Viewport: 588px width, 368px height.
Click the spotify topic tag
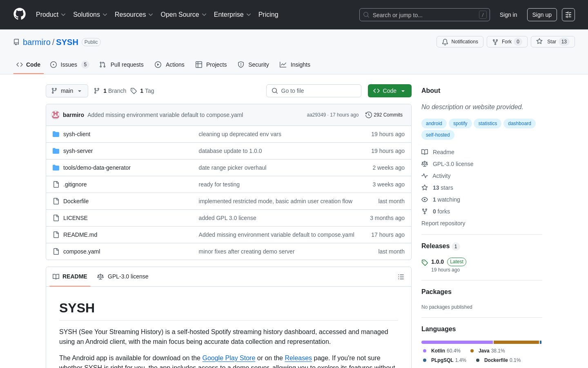pos(460,123)
